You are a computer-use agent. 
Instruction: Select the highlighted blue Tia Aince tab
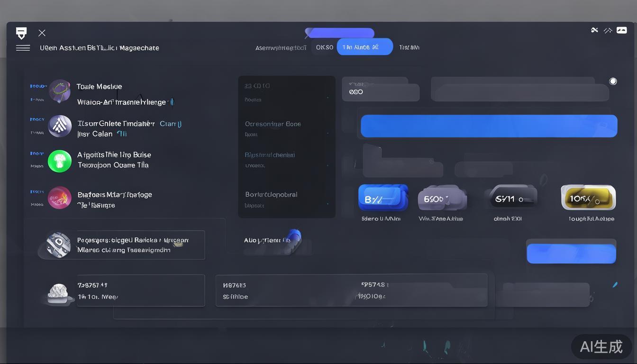[364, 47]
